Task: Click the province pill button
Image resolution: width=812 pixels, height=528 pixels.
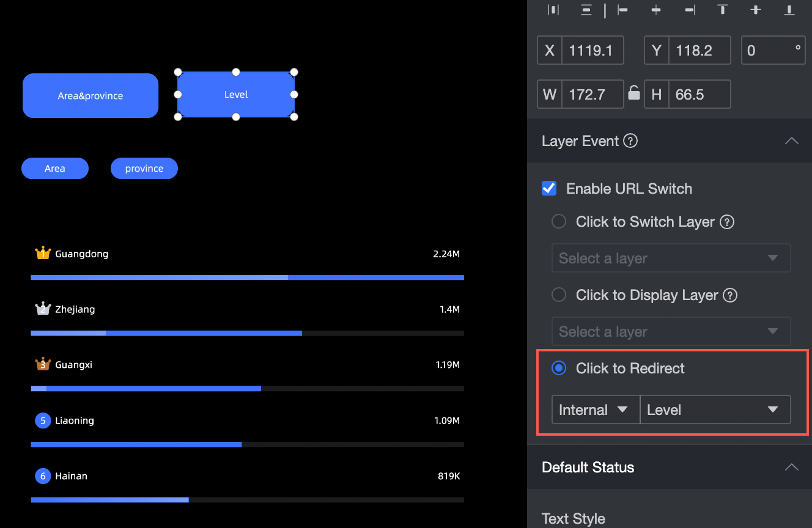Action: click(144, 169)
